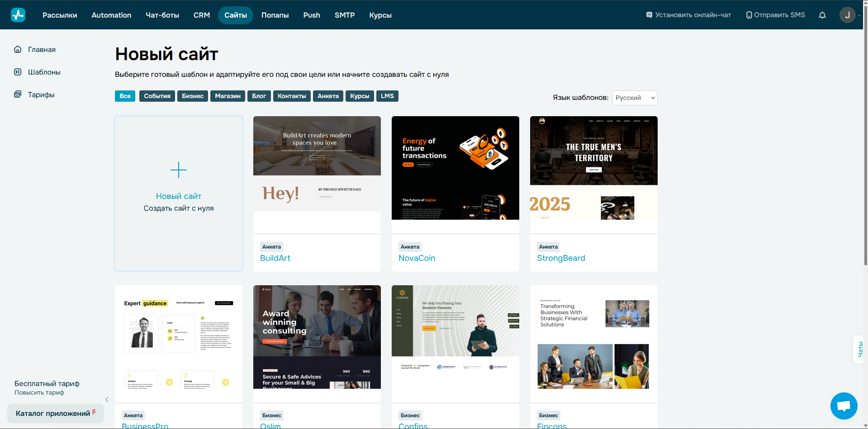Open the BuildArt template link
This screenshot has height=429, width=868.
tap(275, 258)
